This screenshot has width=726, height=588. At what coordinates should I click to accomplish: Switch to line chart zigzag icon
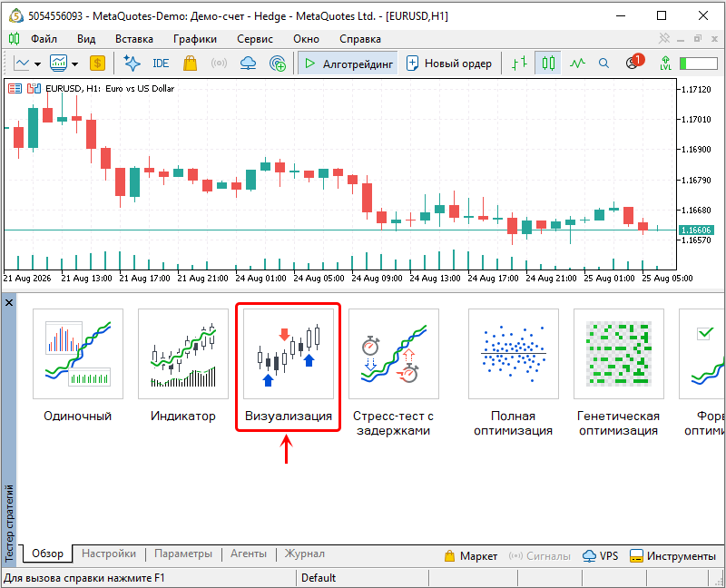(577, 63)
